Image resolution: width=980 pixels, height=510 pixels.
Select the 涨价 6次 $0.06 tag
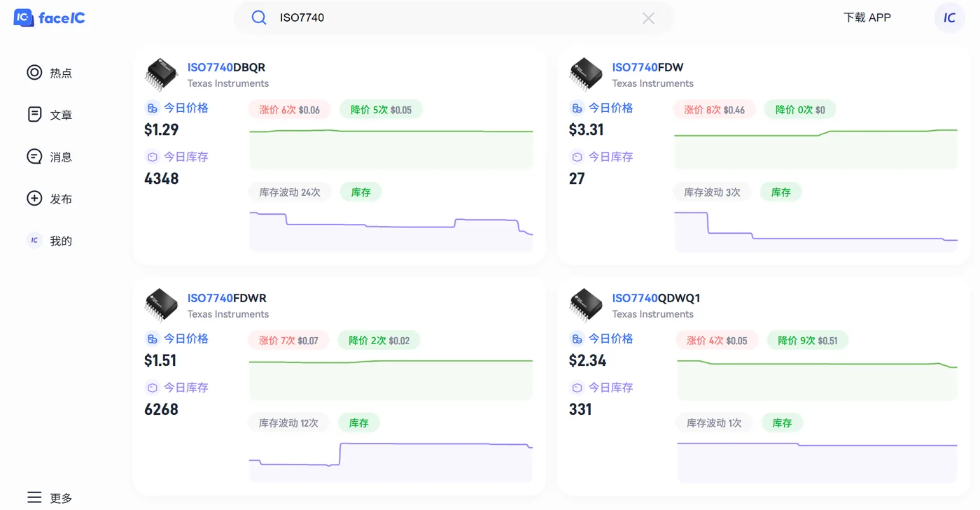point(290,109)
